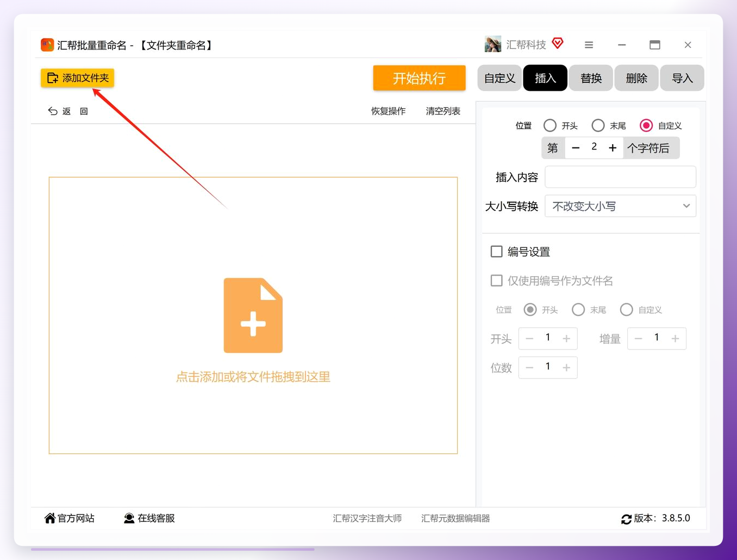This screenshot has width=737, height=560.
Task: Switch to the 删除 tab
Action: point(636,78)
